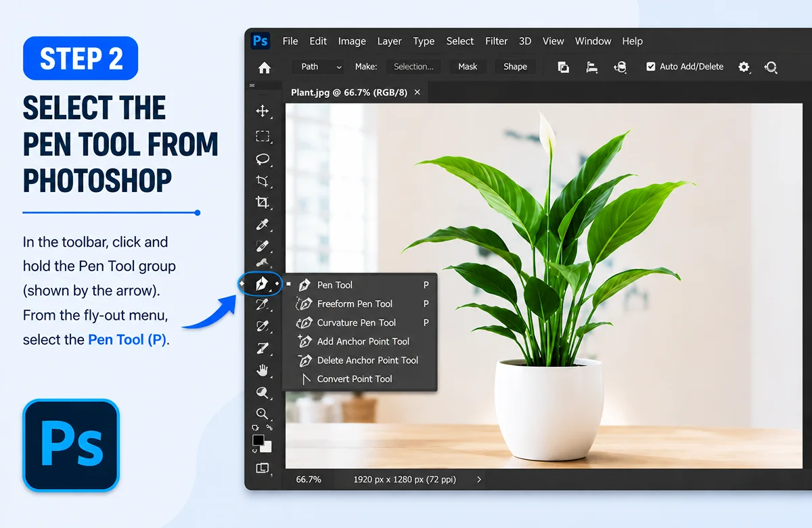Open the Layer menu
Screen dimensions: 812x528
point(389,41)
